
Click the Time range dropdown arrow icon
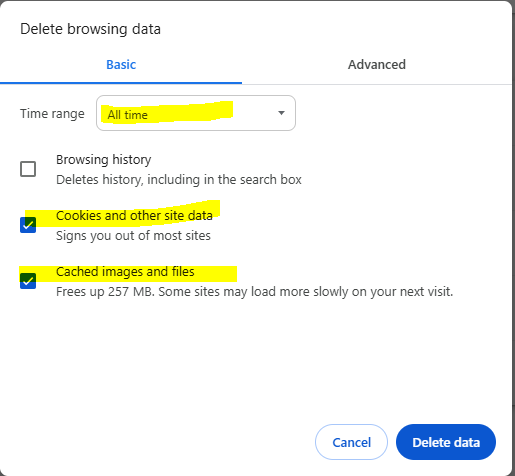pos(281,113)
